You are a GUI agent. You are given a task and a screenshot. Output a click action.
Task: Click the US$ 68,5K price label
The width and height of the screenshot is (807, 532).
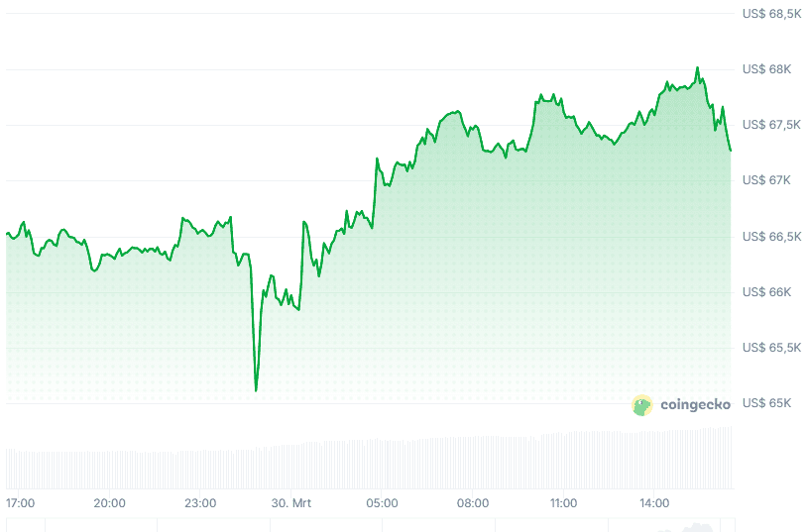pos(771,14)
